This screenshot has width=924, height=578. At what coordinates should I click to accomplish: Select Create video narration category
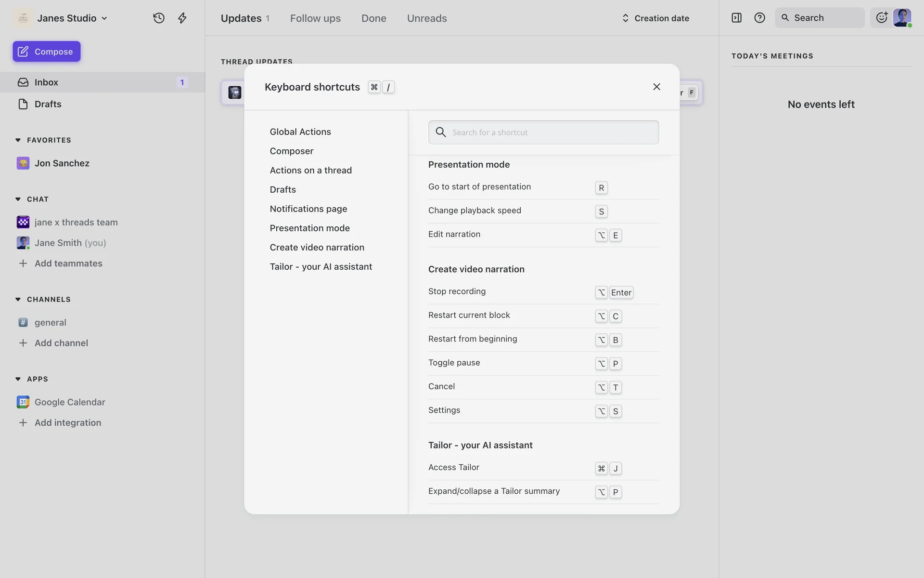[317, 247]
